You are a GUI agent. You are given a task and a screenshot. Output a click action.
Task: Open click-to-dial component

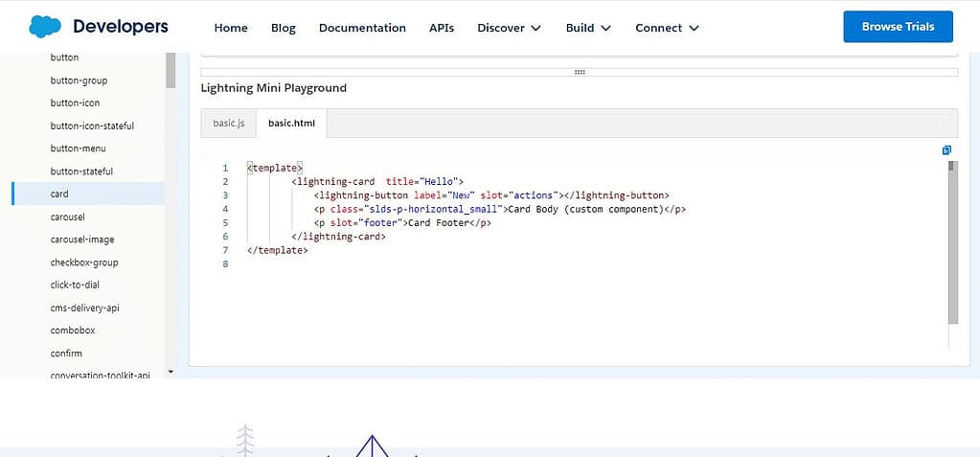click(x=75, y=285)
